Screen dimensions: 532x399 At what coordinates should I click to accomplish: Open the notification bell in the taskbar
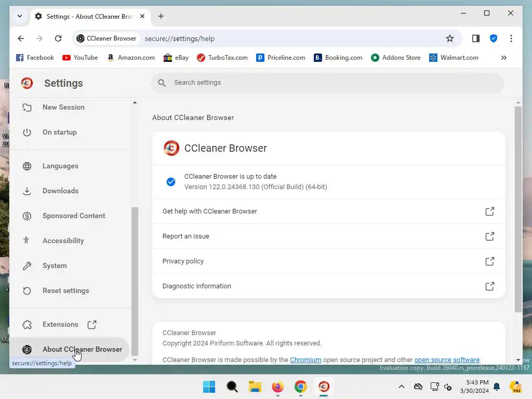point(497,387)
